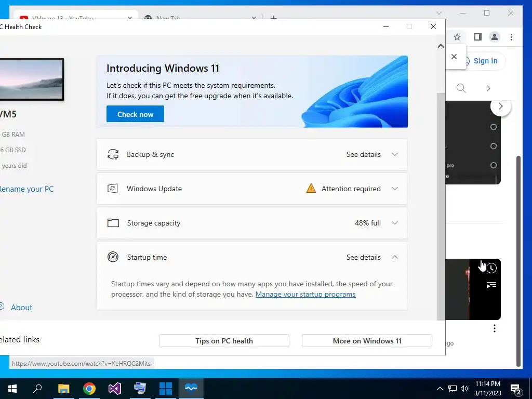This screenshot has width=532, height=399.
Task: Open More on Windows 11
Action: click(367, 341)
